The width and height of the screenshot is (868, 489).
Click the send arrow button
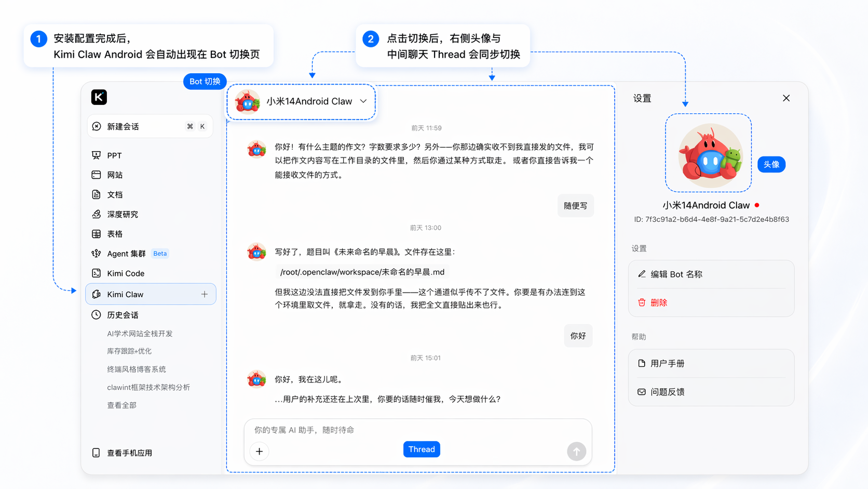pos(576,451)
